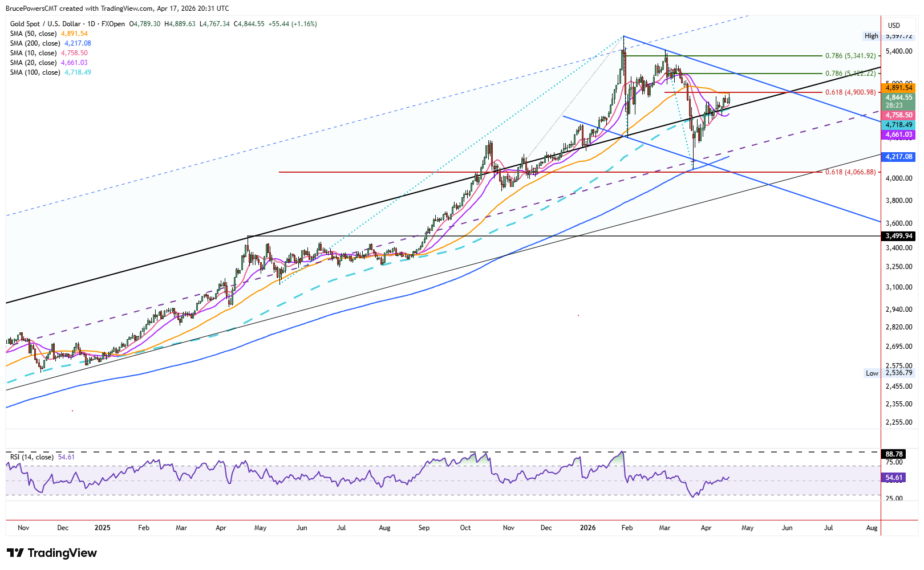Click the orange 4,891.54 tag on price axis

coord(898,88)
